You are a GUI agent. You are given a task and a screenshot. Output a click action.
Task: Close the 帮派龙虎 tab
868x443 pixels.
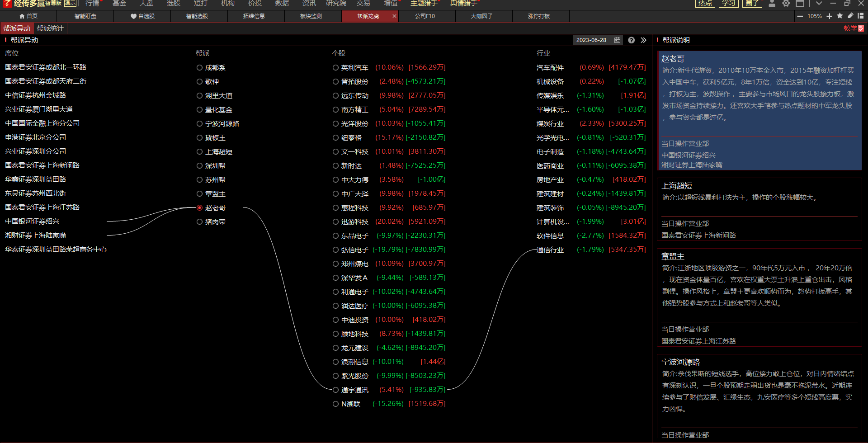394,16
